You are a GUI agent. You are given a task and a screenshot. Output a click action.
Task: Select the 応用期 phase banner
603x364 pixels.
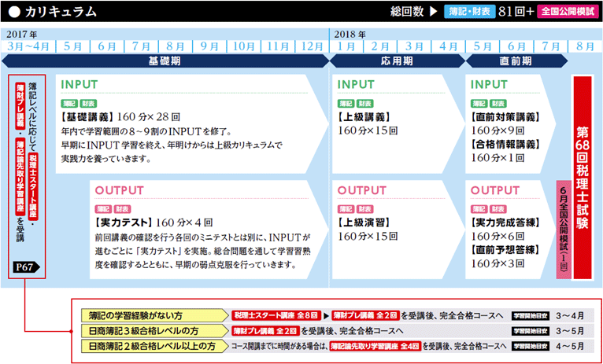point(395,61)
